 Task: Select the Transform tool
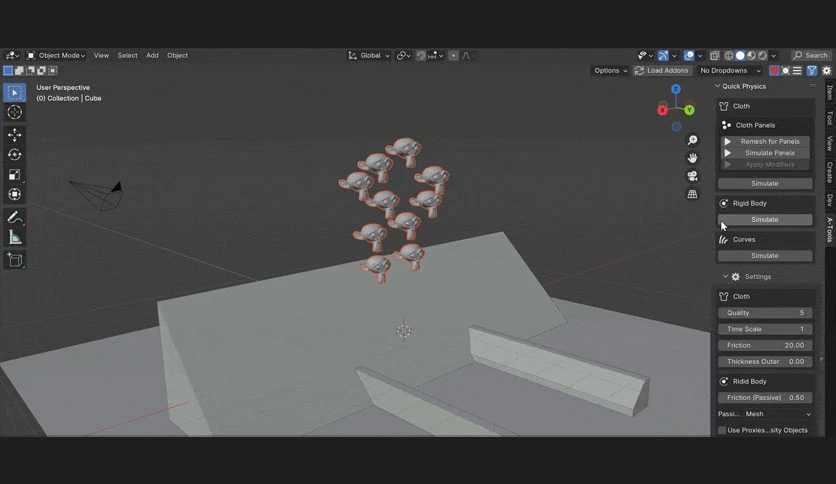(x=14, y=195)
